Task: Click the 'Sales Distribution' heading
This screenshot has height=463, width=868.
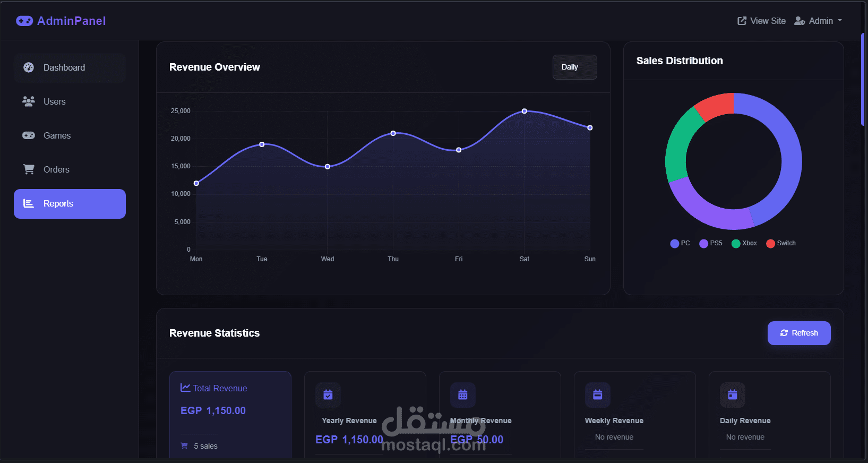Action: tap(680, 61)
